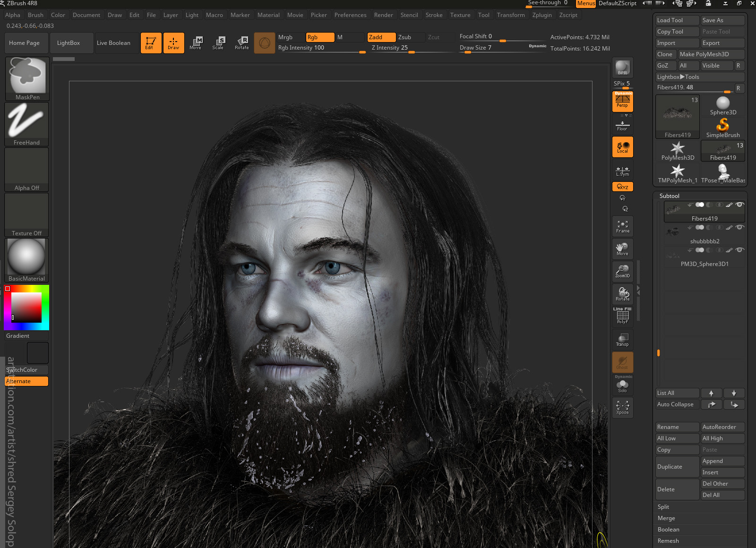This screenshot has height=548, width=756.
Task: Click the Xpose explode icon
Action: coord(623,408)
